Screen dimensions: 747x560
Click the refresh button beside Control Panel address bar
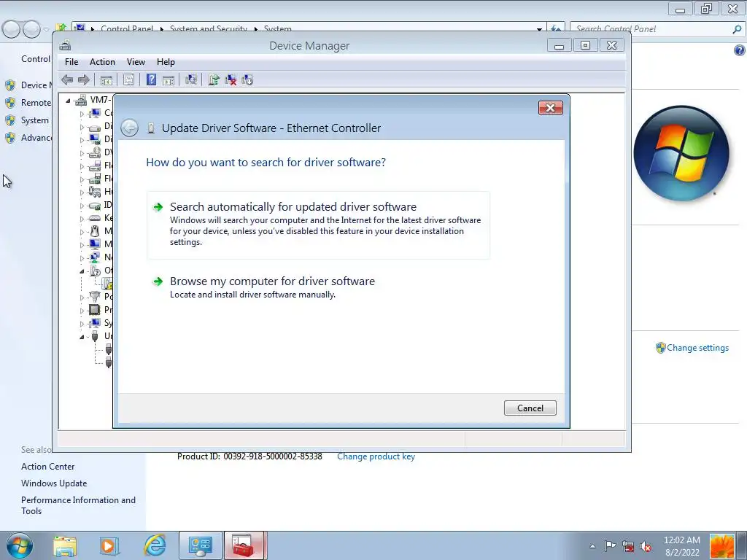[x=555, y=28]
